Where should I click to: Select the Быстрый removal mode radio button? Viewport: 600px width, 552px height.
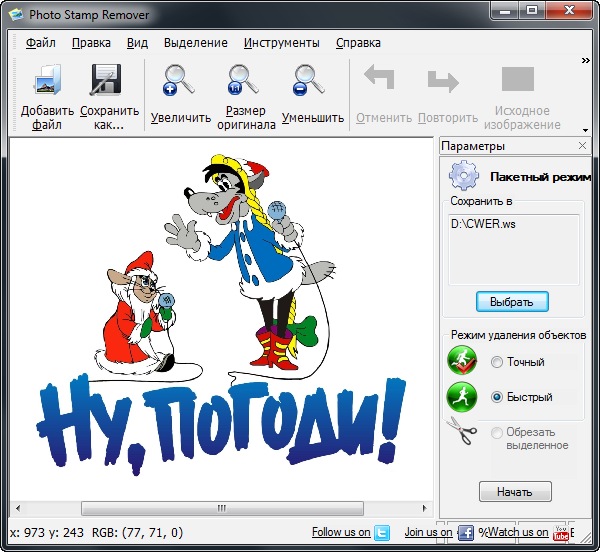[497, 397]
